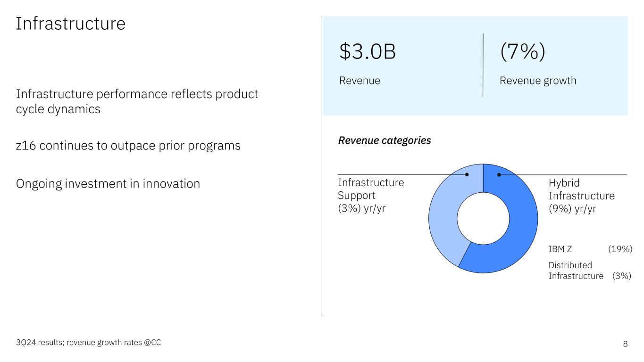Click the "Ongoing investment in innovation" bullet

[x=108, y=183]
